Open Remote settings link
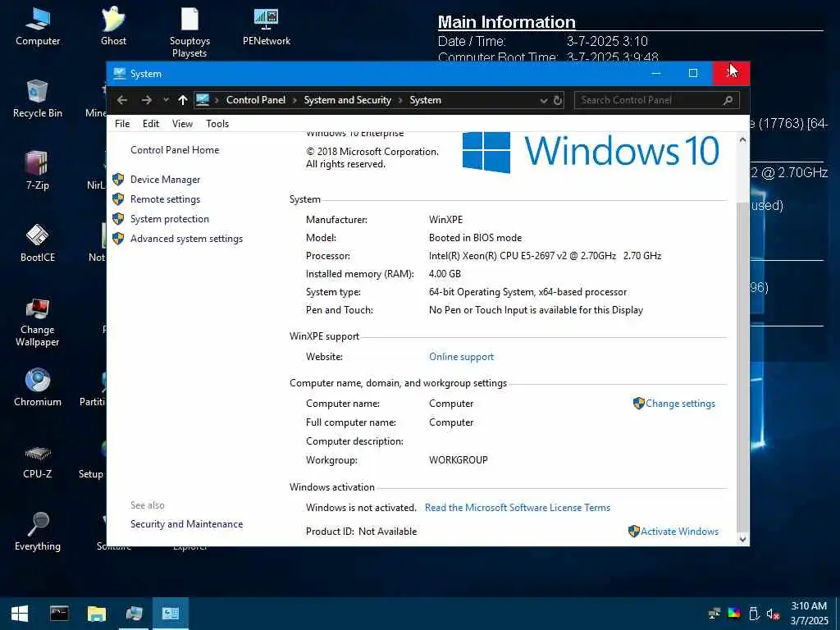This screenshot has width=840, height=630. 165,199
